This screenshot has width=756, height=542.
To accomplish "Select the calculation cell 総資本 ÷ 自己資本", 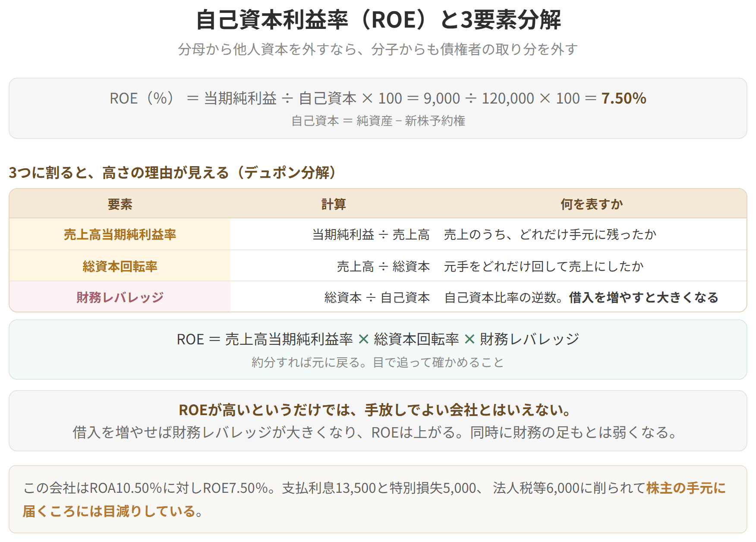I will pos(377,297).
